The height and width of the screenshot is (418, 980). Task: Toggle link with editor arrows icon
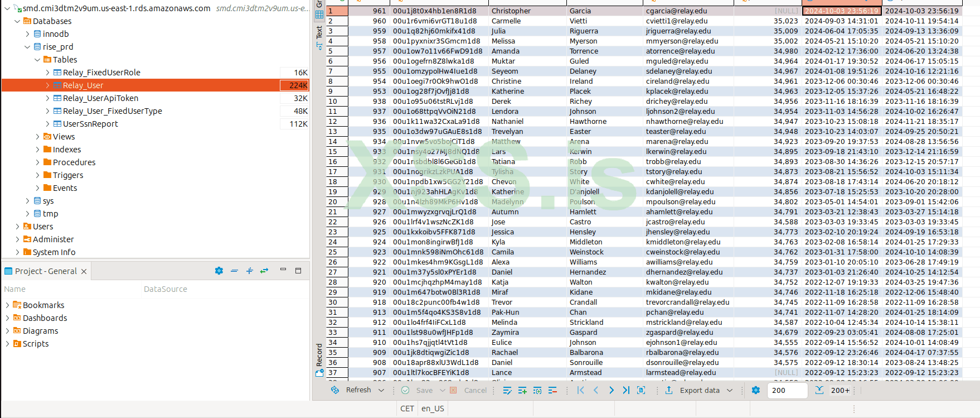(264, 271)
